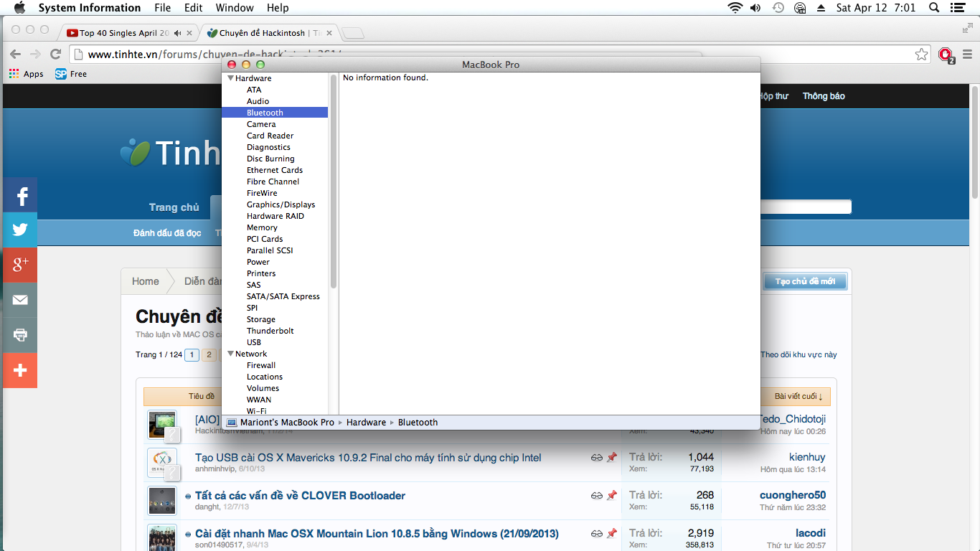Click the Chrome page vertical scrollbar
The image size is (980, 551).
975,142
